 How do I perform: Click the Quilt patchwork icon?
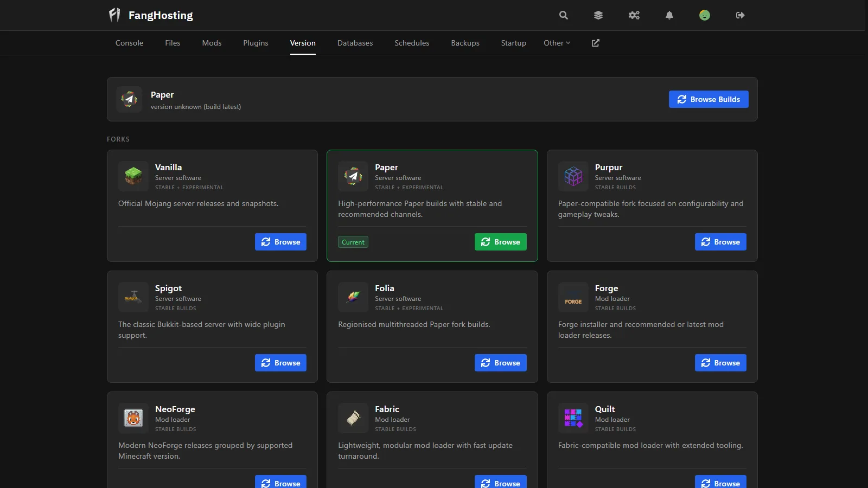(x=573, y=418)
